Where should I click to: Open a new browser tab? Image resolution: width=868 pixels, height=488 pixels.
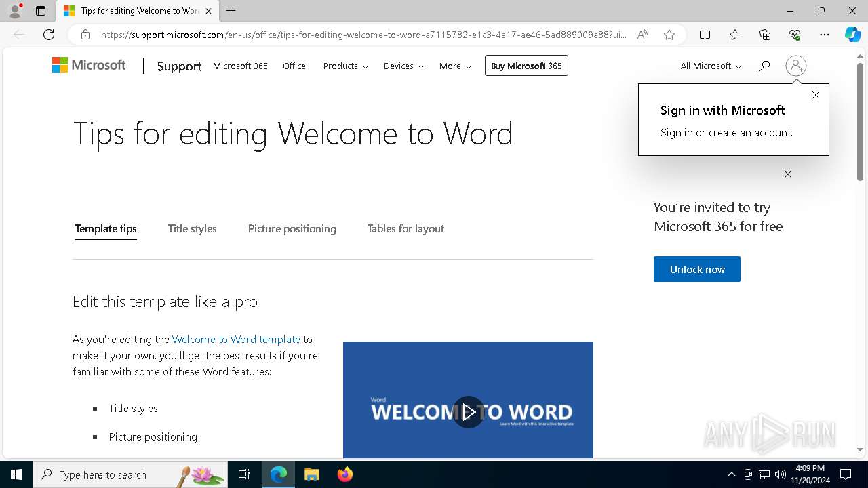click(x=231, y=11)
